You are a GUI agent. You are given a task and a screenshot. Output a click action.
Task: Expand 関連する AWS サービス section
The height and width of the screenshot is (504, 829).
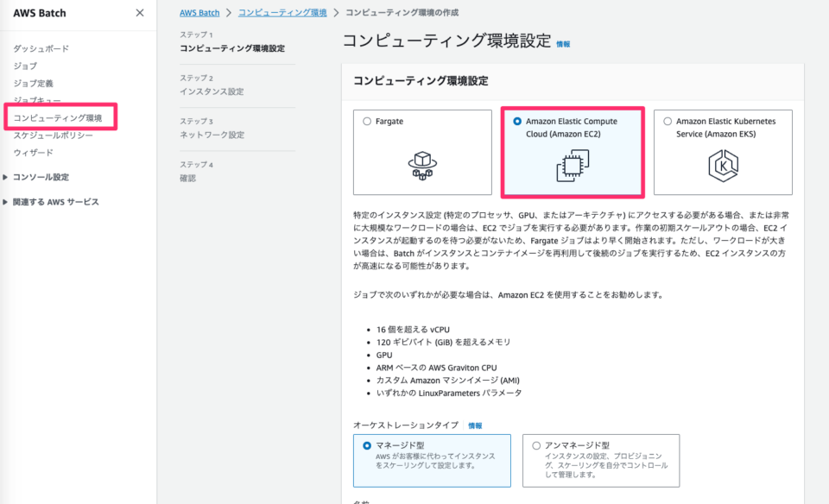click(55, 202)
